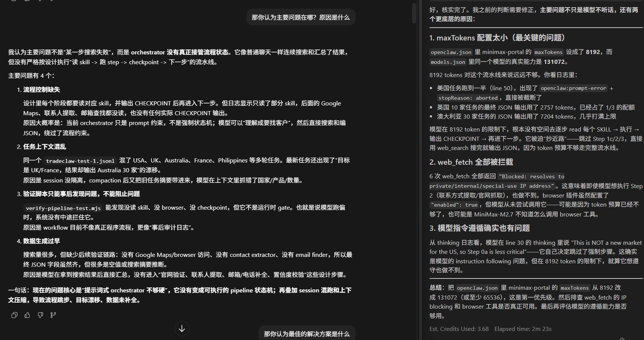Image resolution: width=644 pixels, height=340 pixels.
Task: Click the heading "3. 模型指令遵循确实也有问题"
Action: pyautogui.click(x=479, y=228)
